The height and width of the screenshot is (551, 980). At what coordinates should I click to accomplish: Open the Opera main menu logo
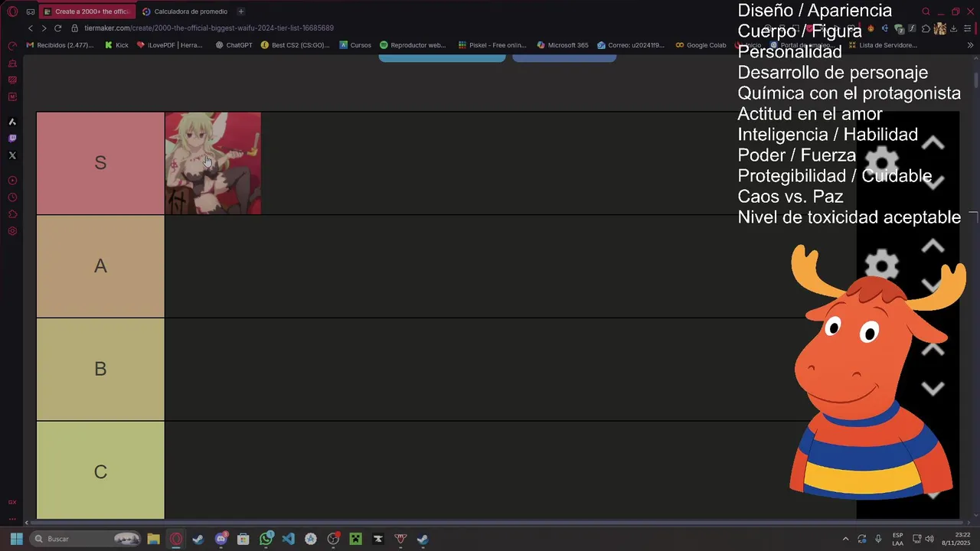point(12,11)
